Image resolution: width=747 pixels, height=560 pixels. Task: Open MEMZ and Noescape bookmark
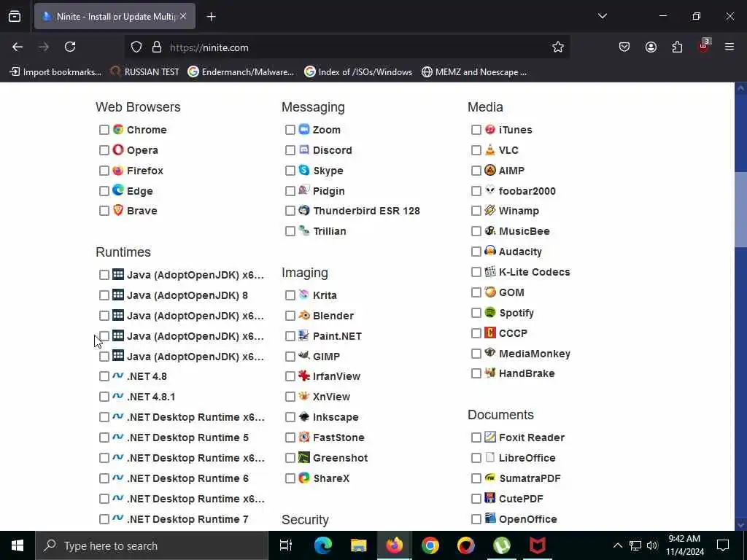coord(474,72)
